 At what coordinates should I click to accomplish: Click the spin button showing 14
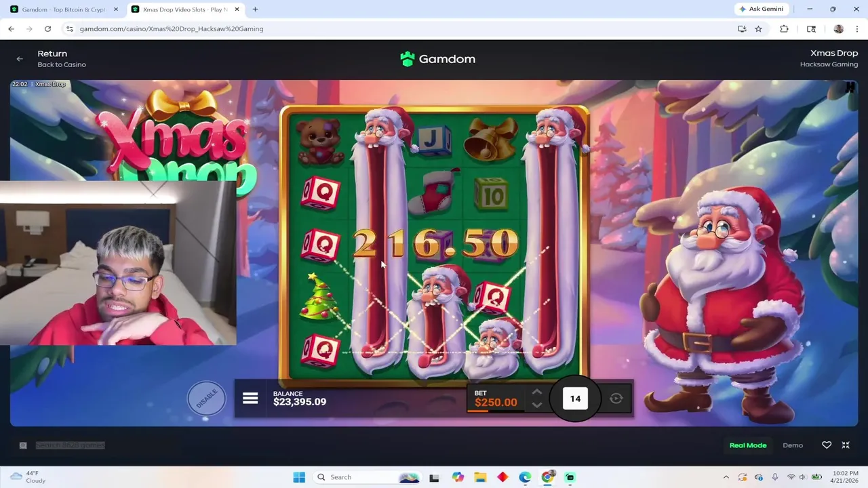575,399
